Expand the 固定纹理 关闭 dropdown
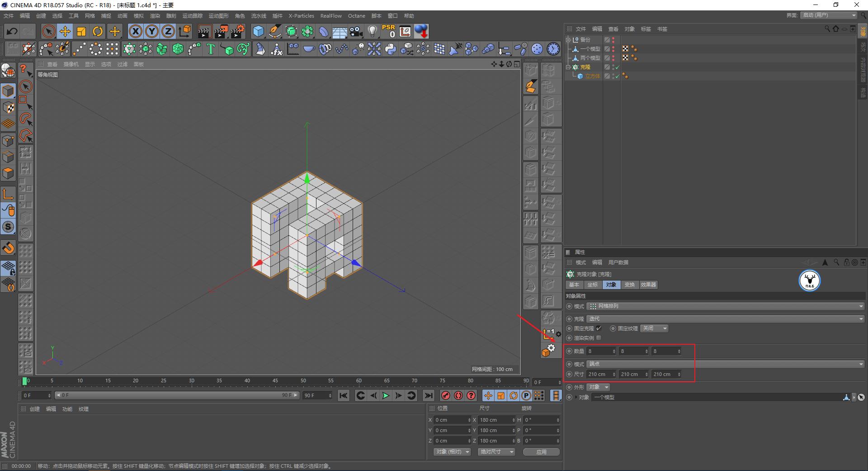This screenshot has width=868, height=471. tap(654, 328)
